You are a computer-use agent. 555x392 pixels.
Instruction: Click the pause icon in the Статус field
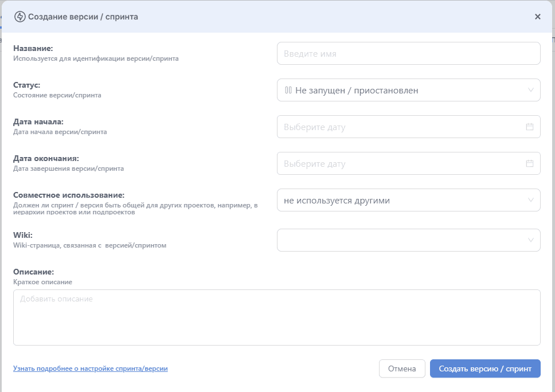coord(288,90)
